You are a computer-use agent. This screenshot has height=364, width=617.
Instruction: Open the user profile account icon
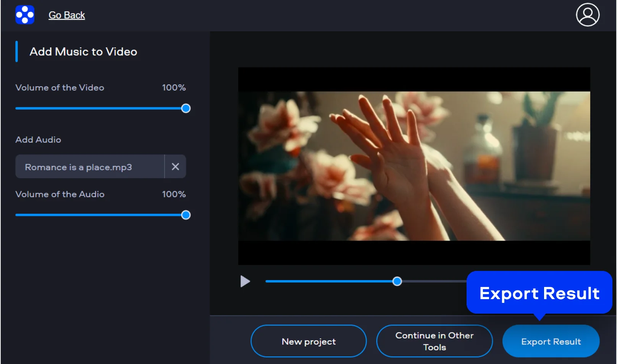587,15
